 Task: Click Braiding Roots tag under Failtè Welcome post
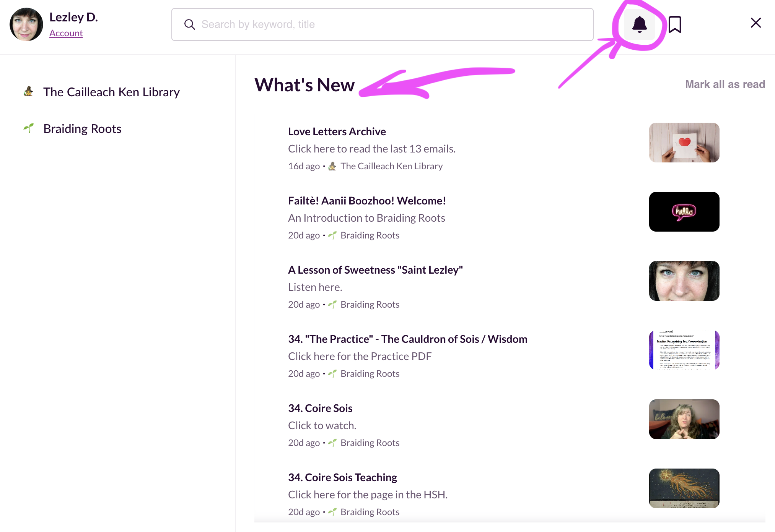[370, 235]
